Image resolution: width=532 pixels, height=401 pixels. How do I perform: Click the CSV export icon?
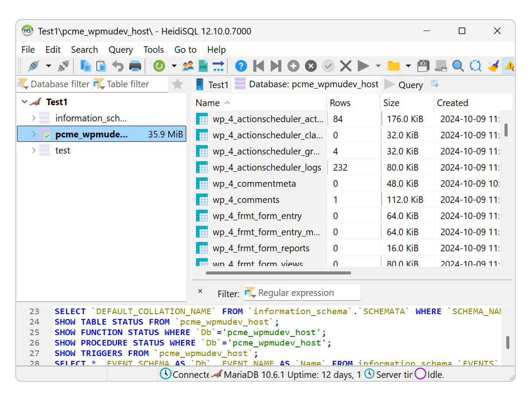point(203,66)
